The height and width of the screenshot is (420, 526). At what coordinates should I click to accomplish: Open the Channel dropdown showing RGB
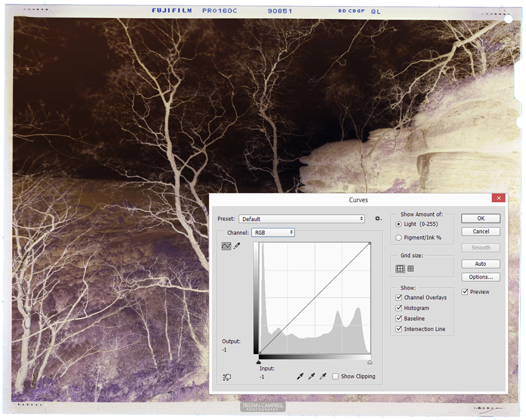[273, 233]
